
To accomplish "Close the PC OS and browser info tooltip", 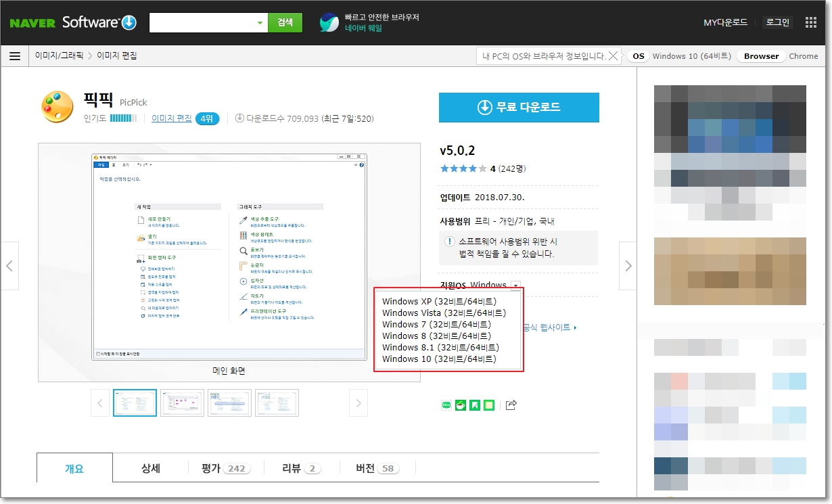I will [x=614, y=56].
